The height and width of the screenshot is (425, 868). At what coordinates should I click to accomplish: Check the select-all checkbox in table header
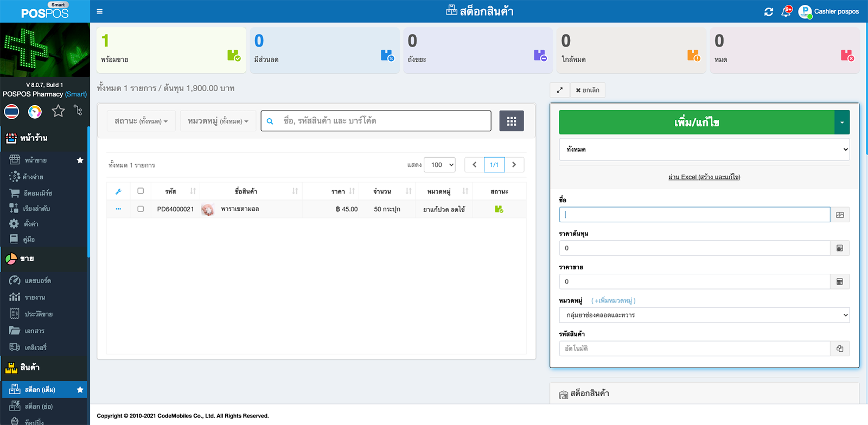click(x=141, y=191)
